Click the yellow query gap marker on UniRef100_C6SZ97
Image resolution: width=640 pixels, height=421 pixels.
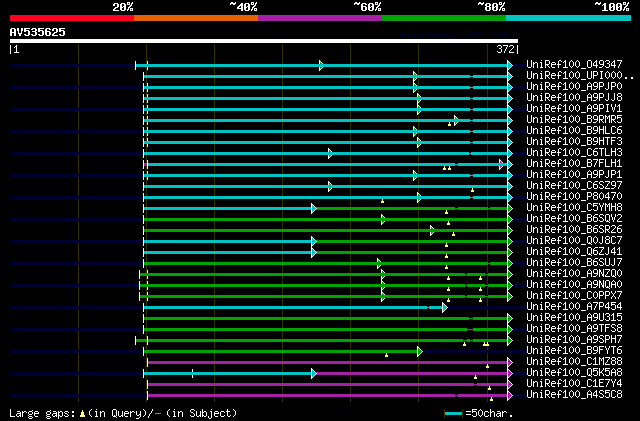pyautogui.click(x=472, y=190)
